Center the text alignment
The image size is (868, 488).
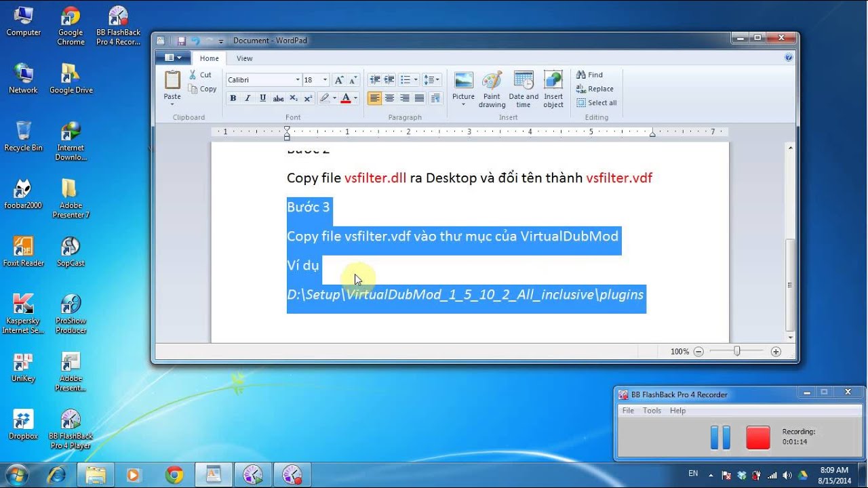(389, 98)
